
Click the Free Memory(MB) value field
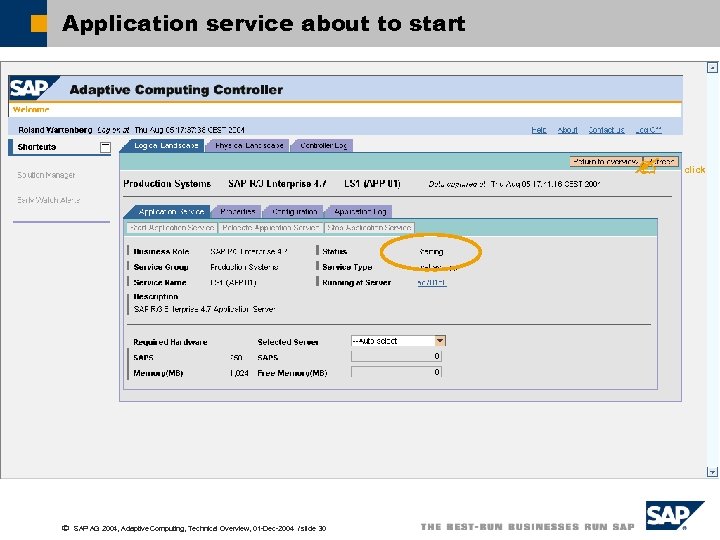point(396,372)
